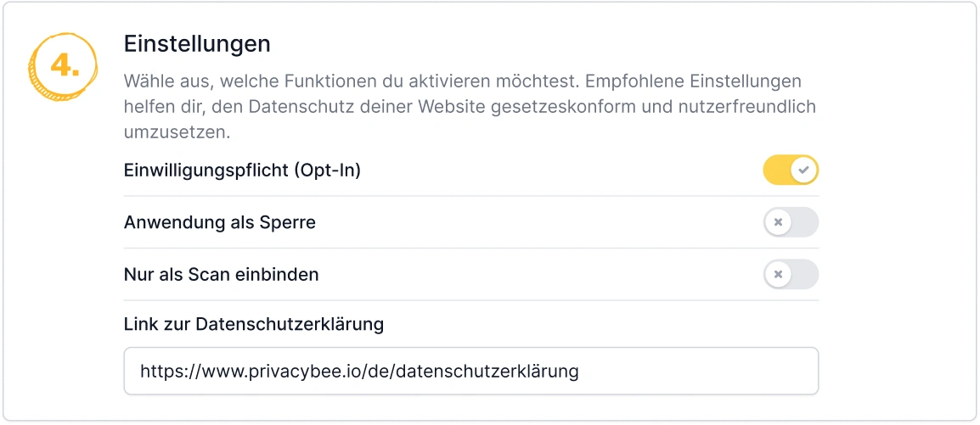Click the Einwilligungspflicht (Opt-In) label

(242, 171)
